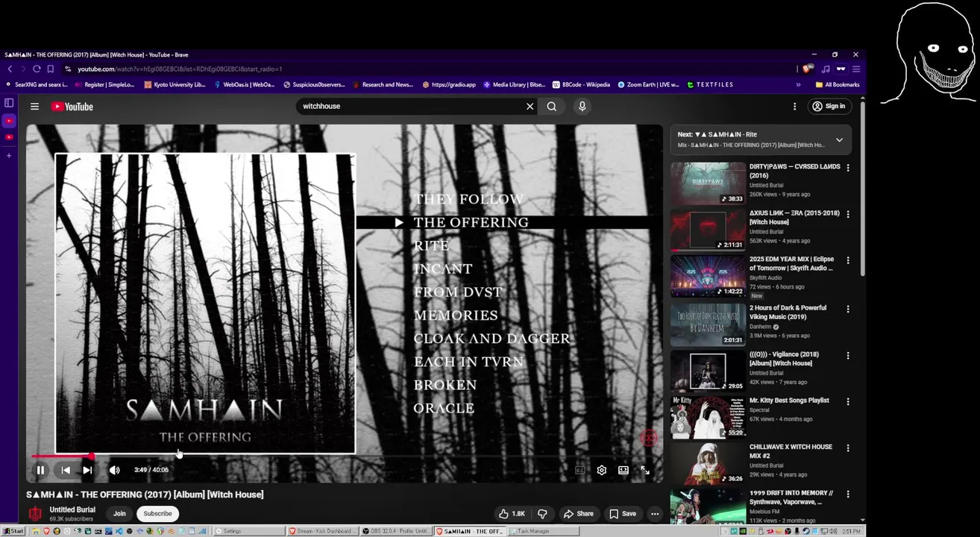Viewport: 980px width, 537px height.
Task: Open the Untitled Burial channel name link
Action: click(72, 509)
